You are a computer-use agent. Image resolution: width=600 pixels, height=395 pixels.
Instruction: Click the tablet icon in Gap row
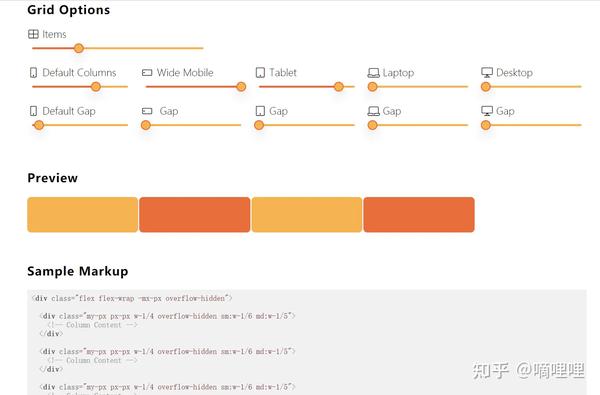[260, 111]
